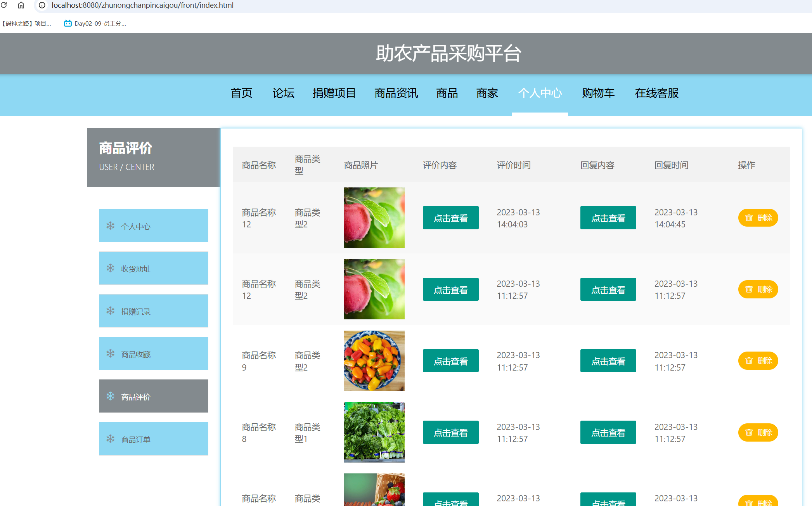Click the 2023-03-13 14:04:03 review time
Viewport: 812px width, 506px height.
click(x=518, y=218)
